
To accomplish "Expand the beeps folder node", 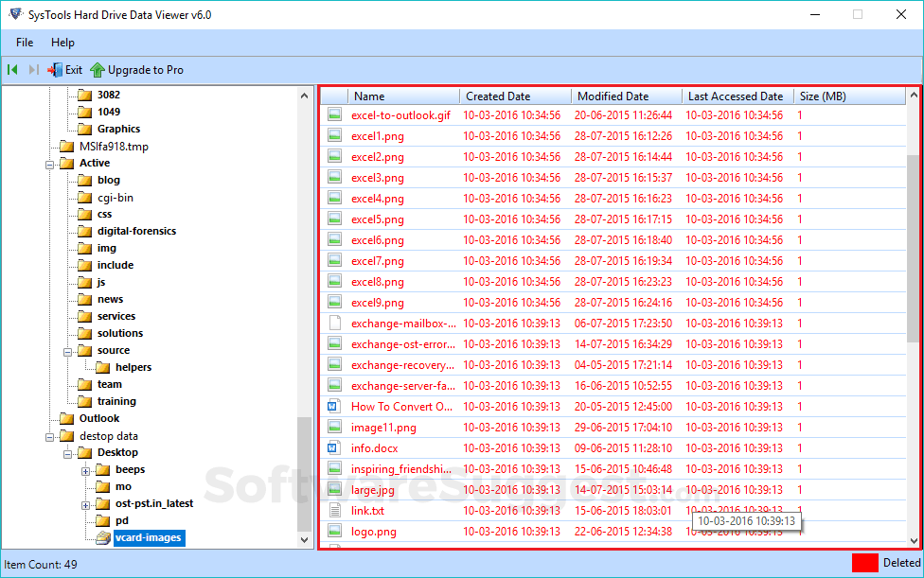I will coord(85,471).
